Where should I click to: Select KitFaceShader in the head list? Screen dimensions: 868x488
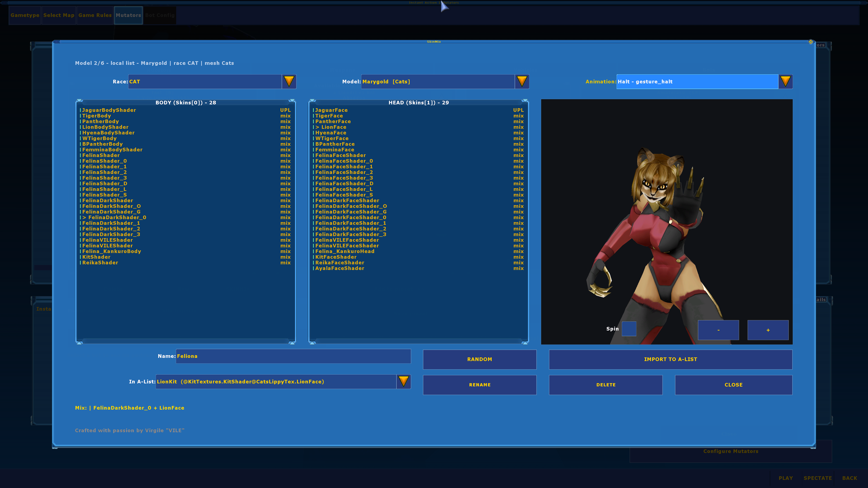coord(418,257)
